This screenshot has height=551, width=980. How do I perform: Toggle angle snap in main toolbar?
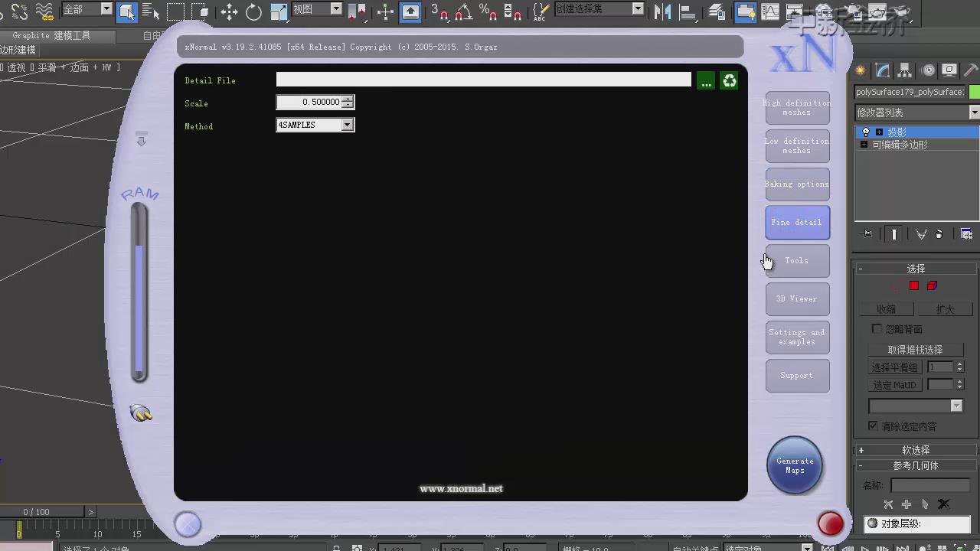coord(463,11)
